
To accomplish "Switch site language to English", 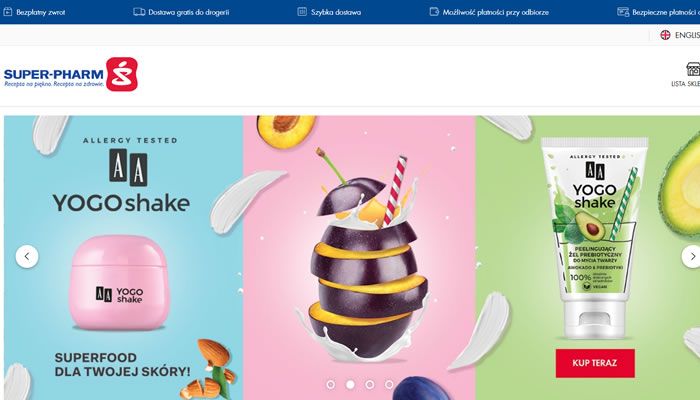I will pyautogui.click(x=687, y=35).
